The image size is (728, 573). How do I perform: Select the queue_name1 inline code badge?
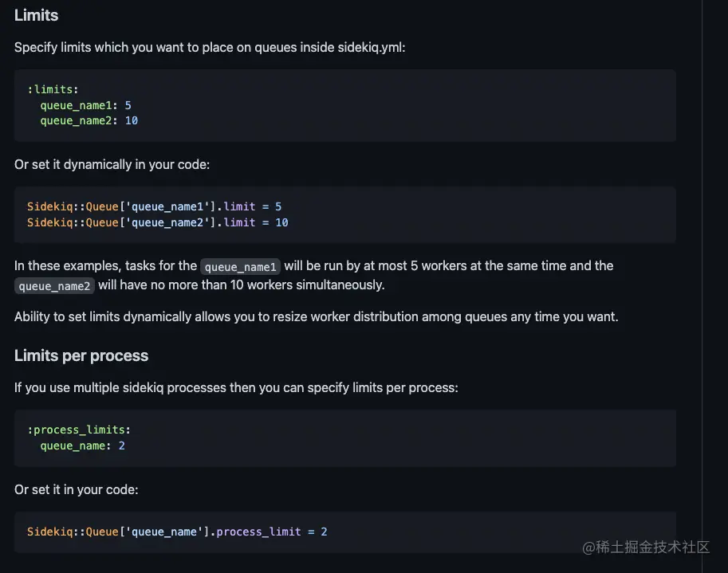[x=240, y=267]
